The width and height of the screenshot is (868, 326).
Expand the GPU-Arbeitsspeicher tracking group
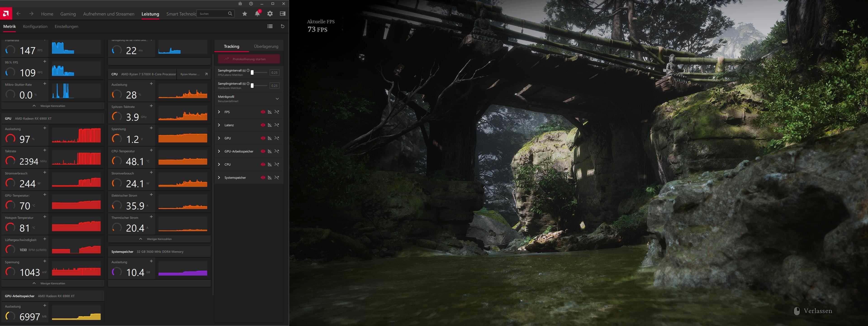219,151
